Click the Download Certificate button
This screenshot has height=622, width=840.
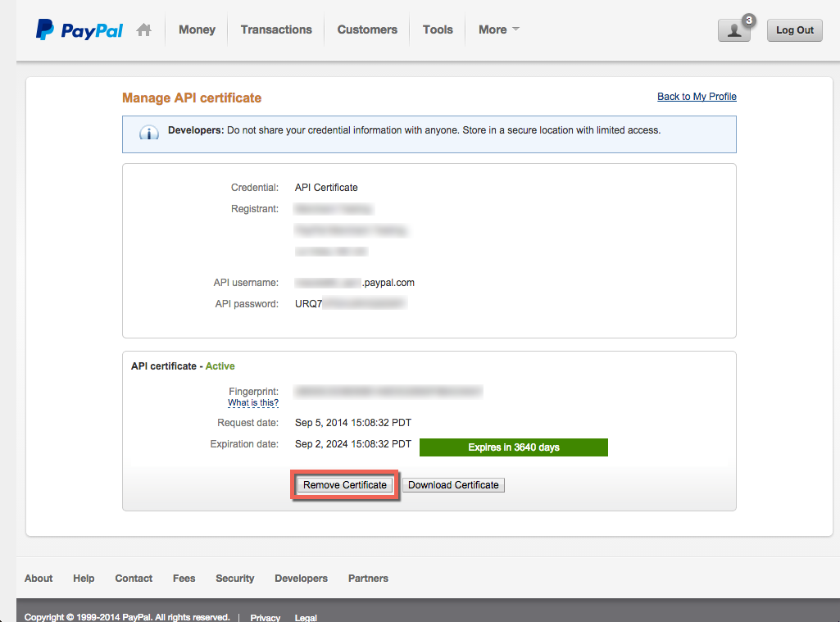[453, 485]
